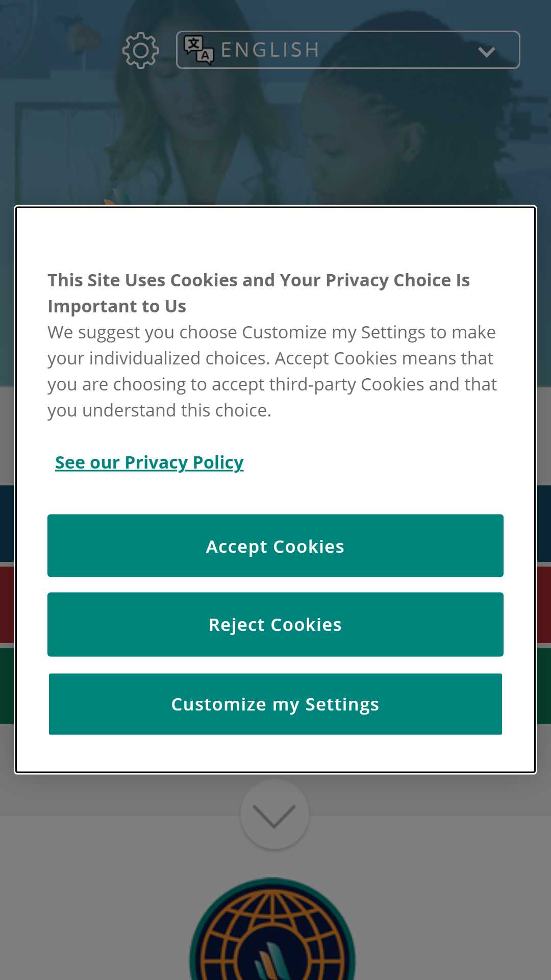Click the cookie description paragraph text

[272, 371]
